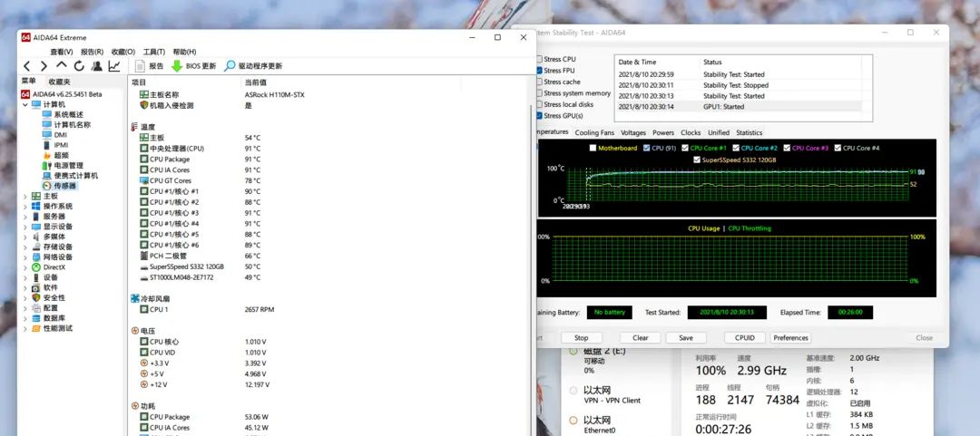
Task: Expand the 主板 tree node
Action: coord(25,196)
